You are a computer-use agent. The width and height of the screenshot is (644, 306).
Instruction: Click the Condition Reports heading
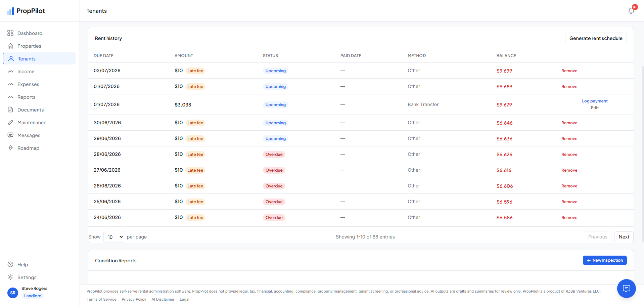point(116,260)
